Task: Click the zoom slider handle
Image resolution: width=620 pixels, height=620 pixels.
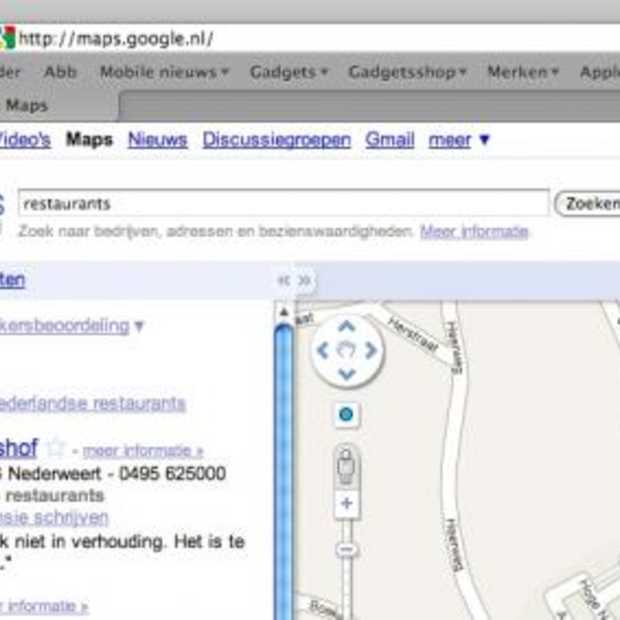Action: click(347, 550)
